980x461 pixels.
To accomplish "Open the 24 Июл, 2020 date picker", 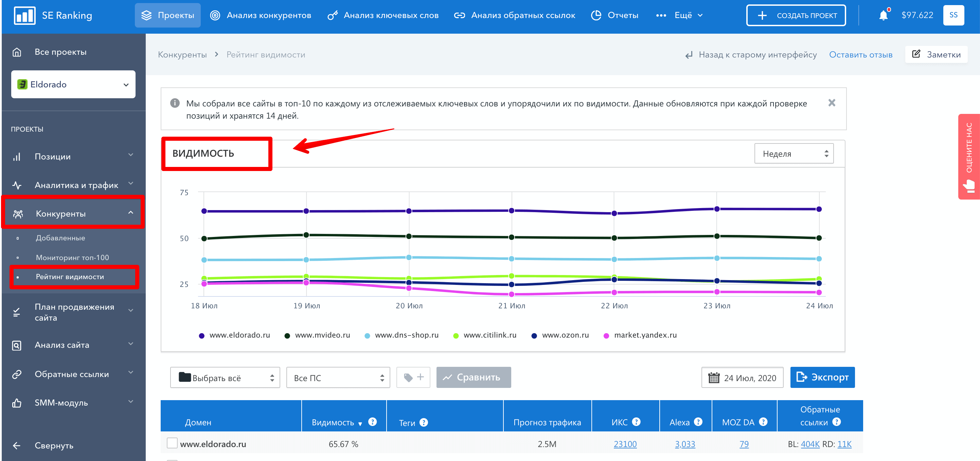I will coord(742,377).
